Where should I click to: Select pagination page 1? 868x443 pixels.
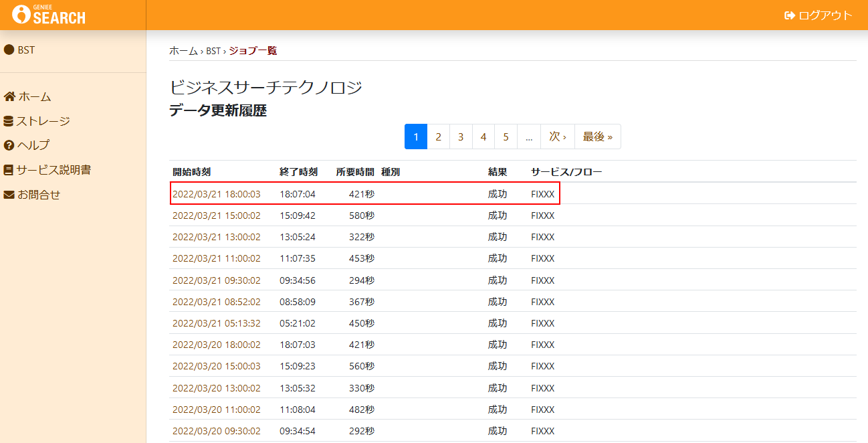tap(416, 137)
